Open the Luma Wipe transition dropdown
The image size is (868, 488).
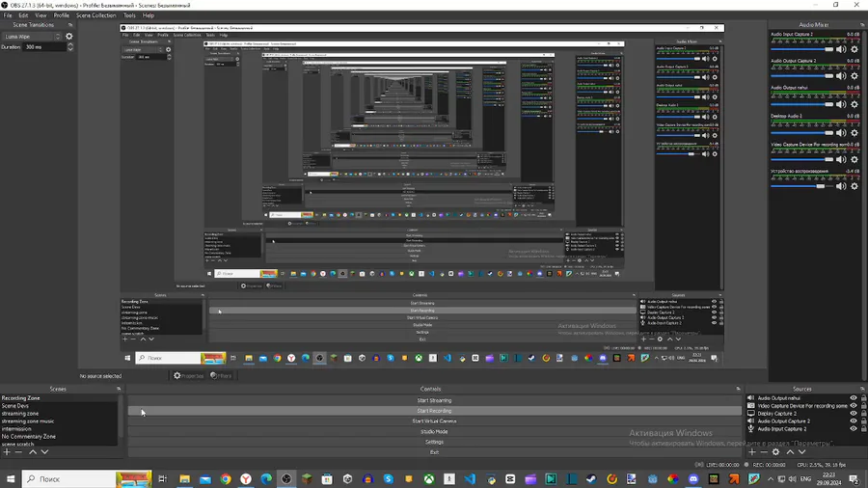coord(32,37)
